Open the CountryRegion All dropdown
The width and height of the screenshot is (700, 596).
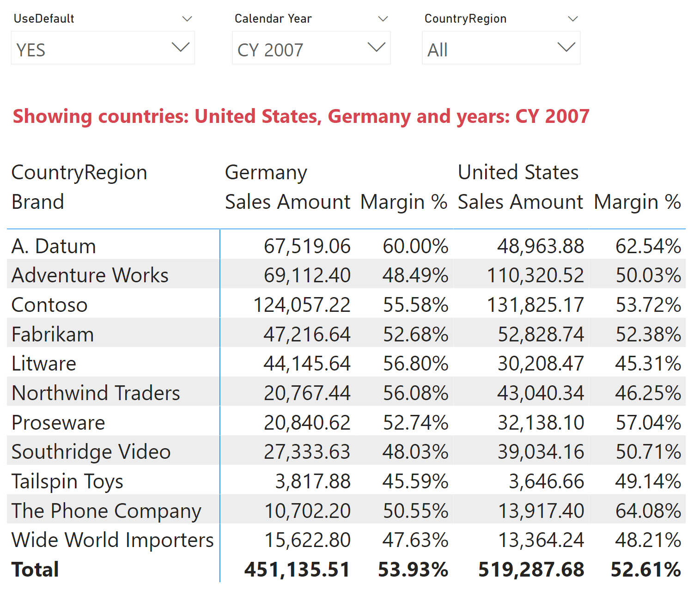[x=501, y=48]
